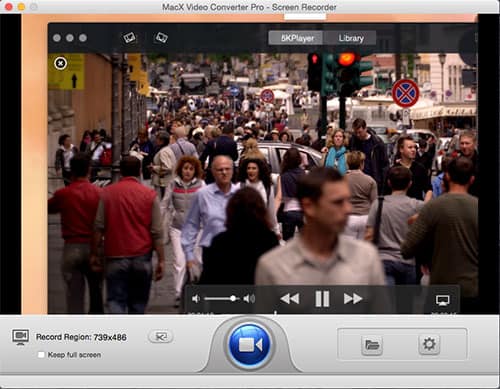Click the screen monitor record icon

click(x=20, y=337)
